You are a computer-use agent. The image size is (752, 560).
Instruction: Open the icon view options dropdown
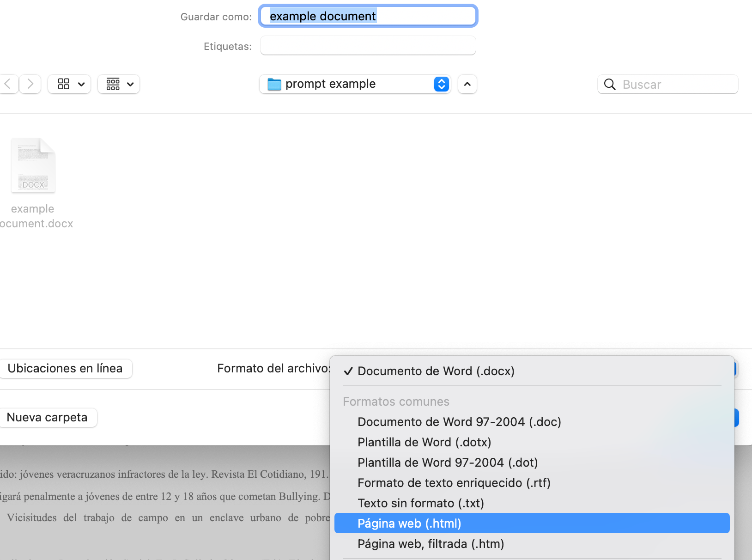pos(70,84)
